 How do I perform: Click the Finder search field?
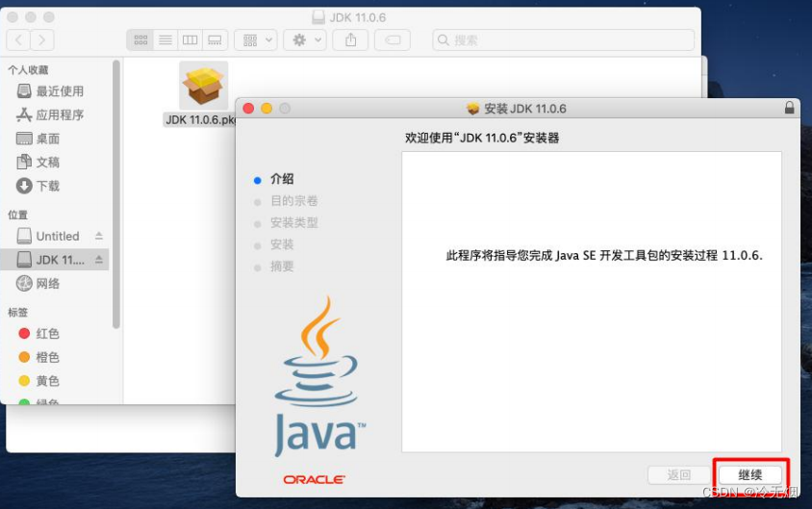pyautogui.click(x=564, y=39)
